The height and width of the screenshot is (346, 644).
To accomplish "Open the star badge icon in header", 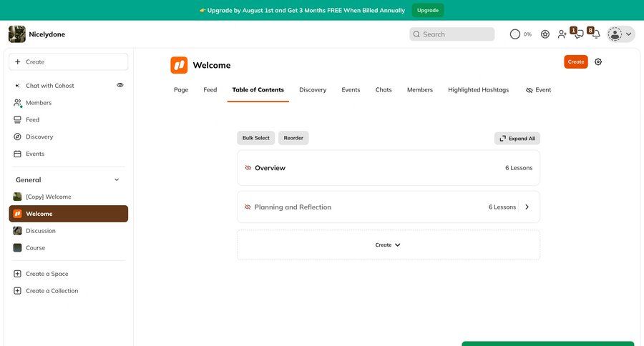I will pyautogui.click(x=545, y=34).
